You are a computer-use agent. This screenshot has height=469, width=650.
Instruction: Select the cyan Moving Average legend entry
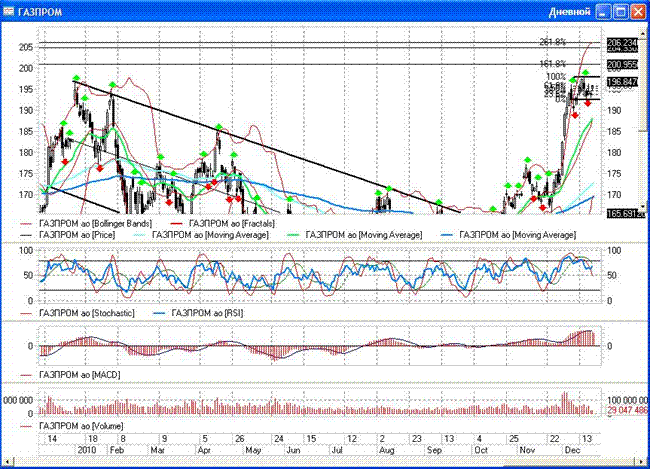202,235
